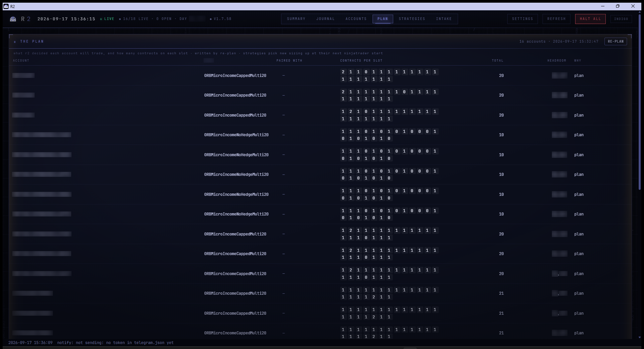The width and height of the screenshot is (644, 349).
Task: Click the Refresh button
Action: tap(557, 19)
